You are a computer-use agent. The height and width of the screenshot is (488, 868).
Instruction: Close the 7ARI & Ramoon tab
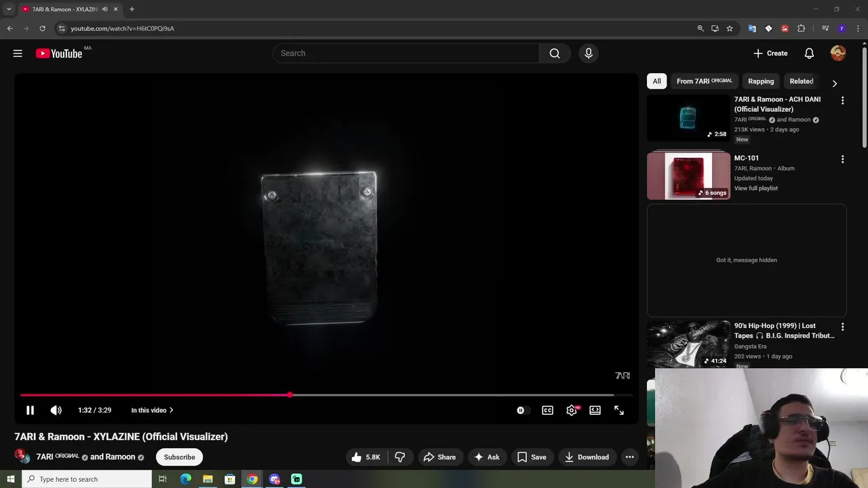pos(115,9)
